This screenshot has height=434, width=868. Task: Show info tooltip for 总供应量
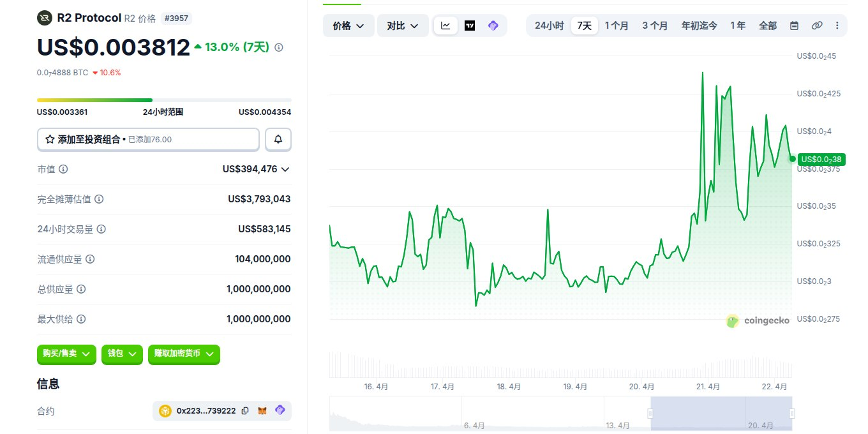click(81, 289)
